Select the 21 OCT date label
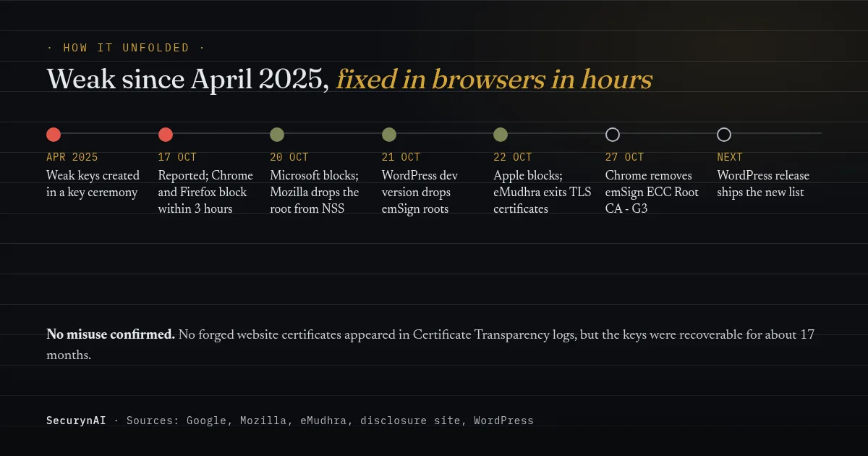Viewport: 868px width, 456px height. [x=401, y=157]
